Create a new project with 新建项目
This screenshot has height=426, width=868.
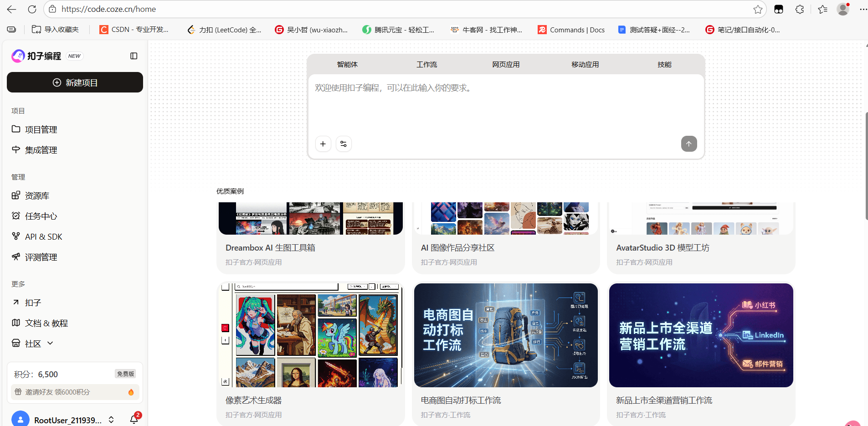click(75, 82)
